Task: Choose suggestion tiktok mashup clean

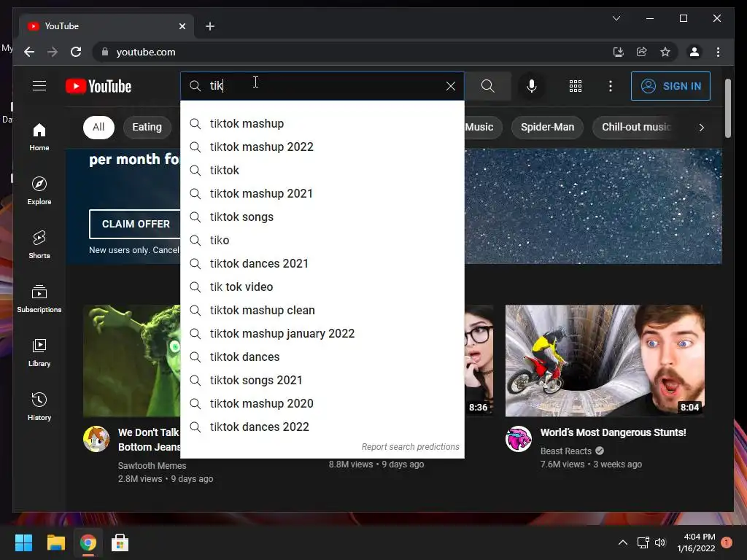Action: pyautogui.click(x=322, y=311)
